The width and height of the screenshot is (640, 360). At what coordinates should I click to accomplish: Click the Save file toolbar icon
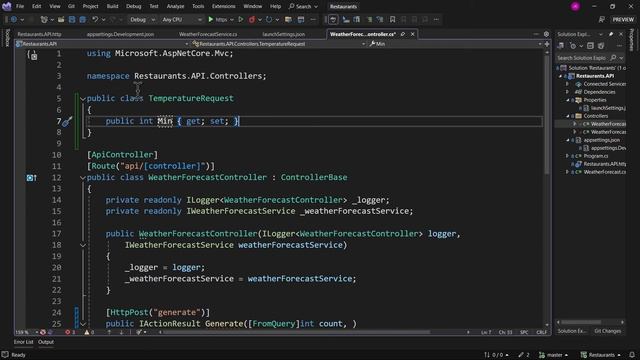pos(72,19)
